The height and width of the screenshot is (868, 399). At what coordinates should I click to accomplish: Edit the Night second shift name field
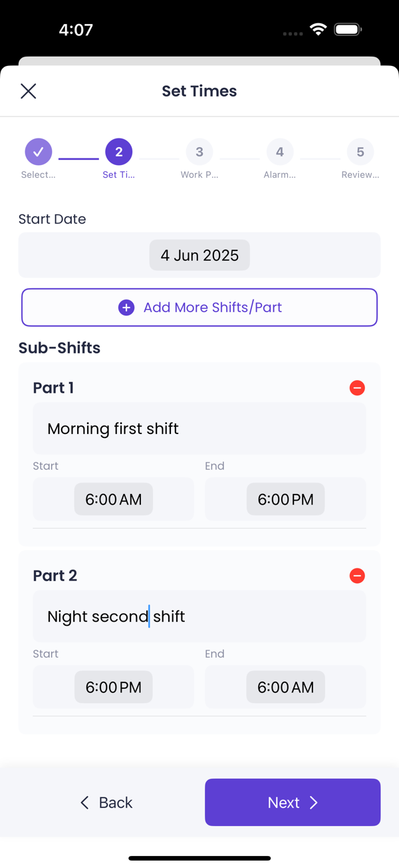[x=199, y=616]
